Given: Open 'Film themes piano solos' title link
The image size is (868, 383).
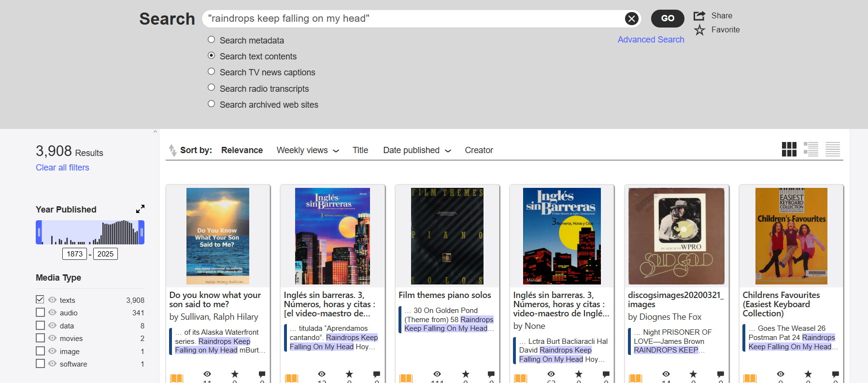Looking at the screenshot, I should pos(445,295).
